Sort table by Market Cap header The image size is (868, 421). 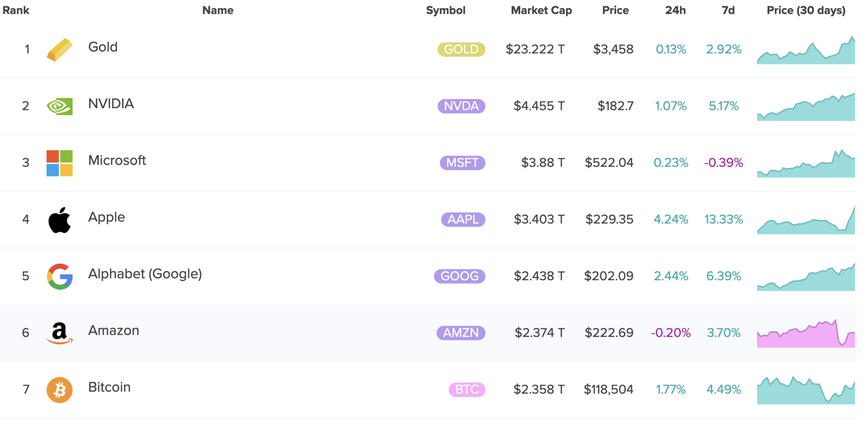pyautogui.click(x=541, y=10)
